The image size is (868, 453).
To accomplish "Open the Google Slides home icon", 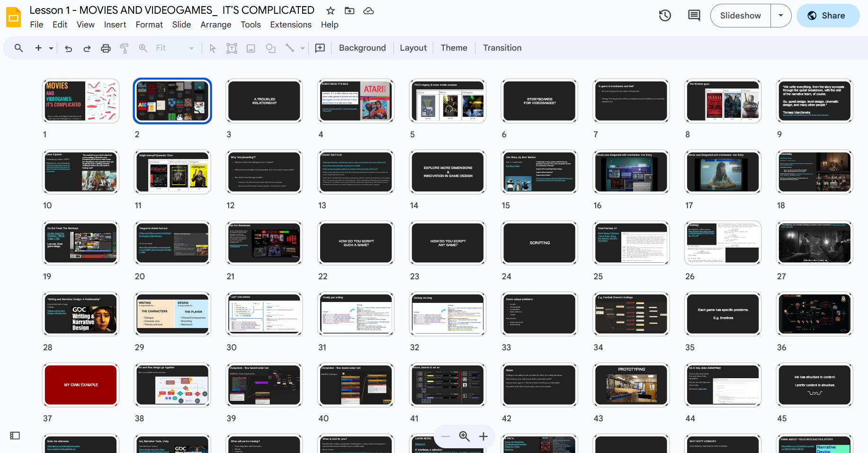I will click(x=13, y=18).
